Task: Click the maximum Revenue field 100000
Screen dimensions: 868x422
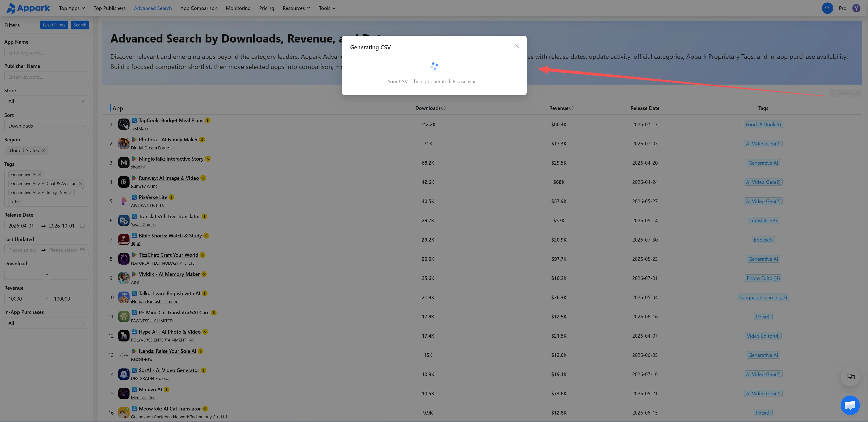Action: coord(69,299)
